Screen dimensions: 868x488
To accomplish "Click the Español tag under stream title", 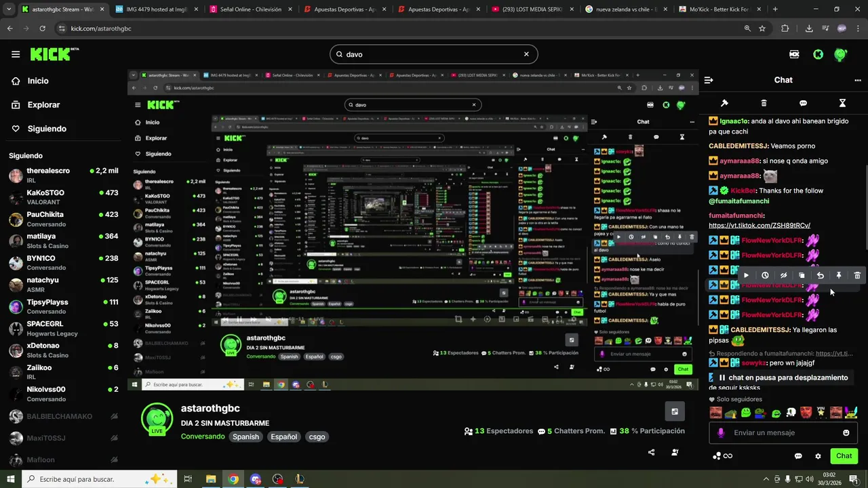I will [284, 436].
